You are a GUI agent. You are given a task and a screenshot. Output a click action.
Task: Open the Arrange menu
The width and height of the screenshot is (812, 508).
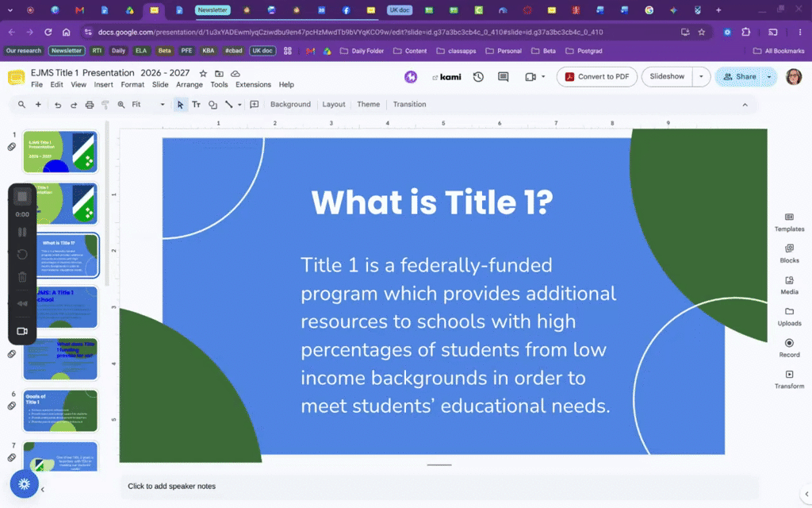point(189,84)
